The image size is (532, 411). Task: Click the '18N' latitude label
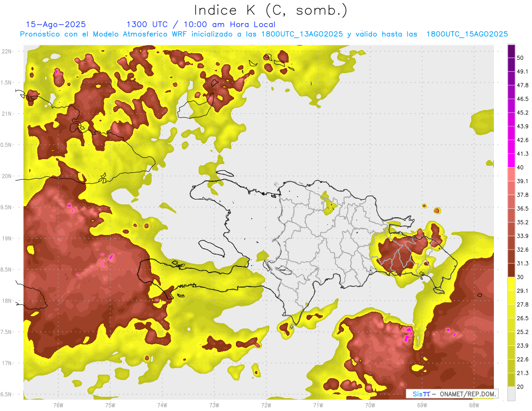click(x=7, y=301)
